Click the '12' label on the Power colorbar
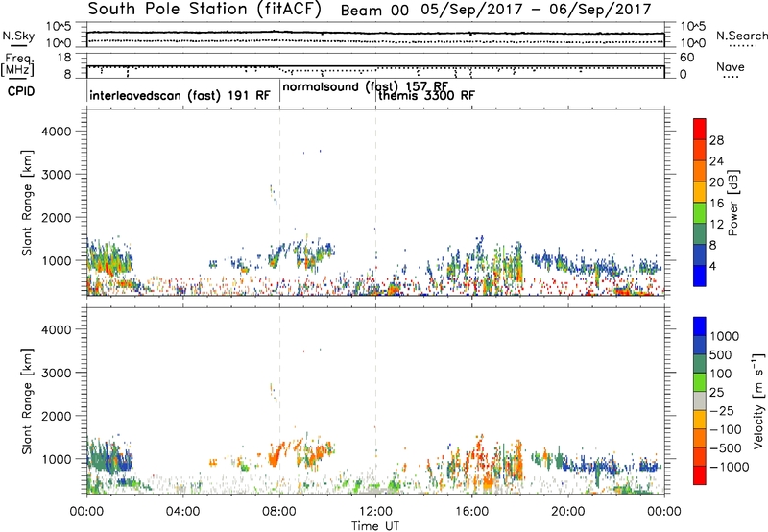 (x=716, y=225)
